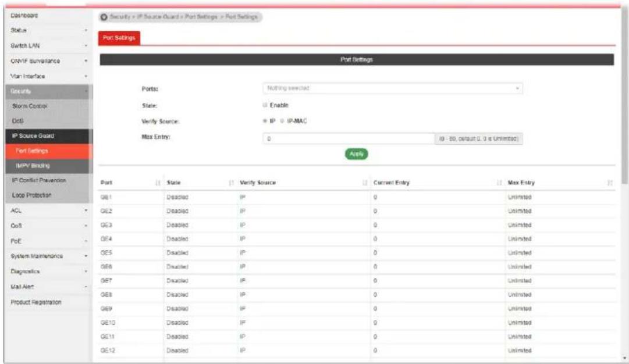Select Port Settings in sidebar

[49, 151]
